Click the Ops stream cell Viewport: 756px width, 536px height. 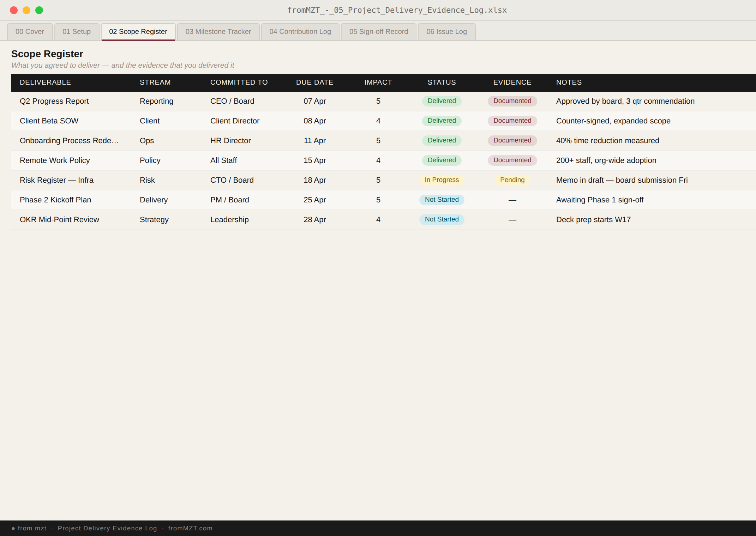click(x=147, y=141)
